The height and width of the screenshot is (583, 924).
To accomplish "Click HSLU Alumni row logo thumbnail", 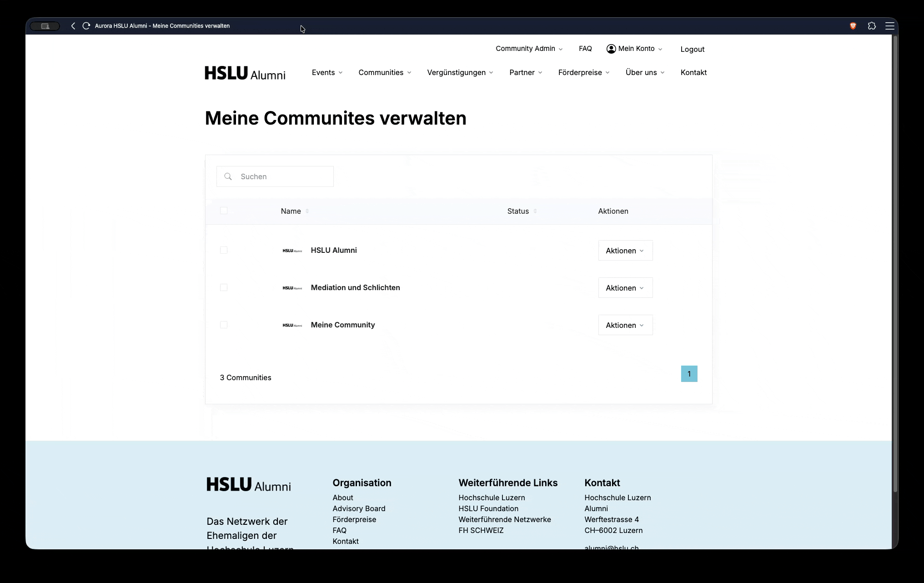I will [292, 251].
